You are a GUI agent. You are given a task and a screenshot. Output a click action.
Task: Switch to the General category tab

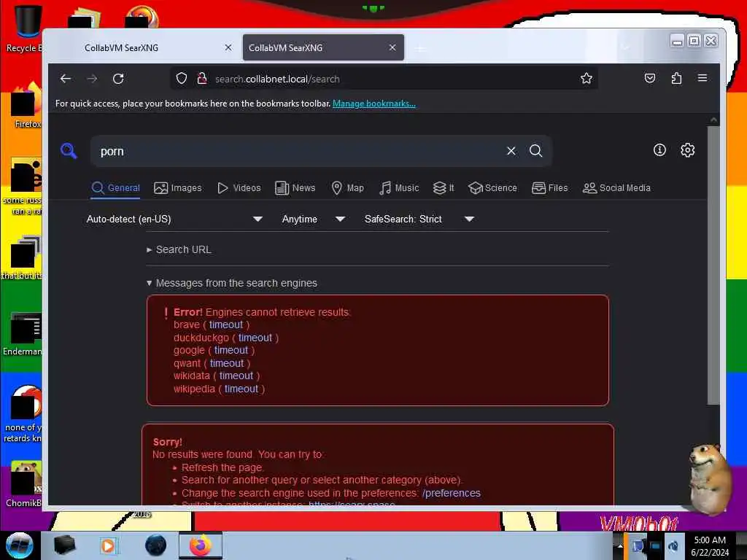(x=116, y=188)
